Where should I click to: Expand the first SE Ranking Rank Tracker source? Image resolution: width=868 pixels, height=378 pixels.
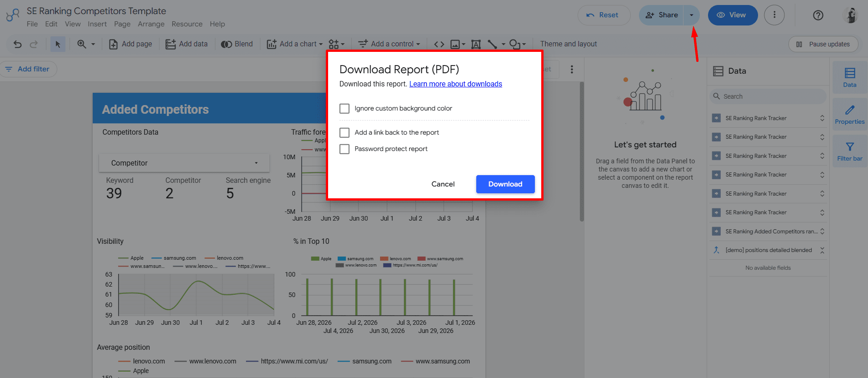tap(822, 118)
